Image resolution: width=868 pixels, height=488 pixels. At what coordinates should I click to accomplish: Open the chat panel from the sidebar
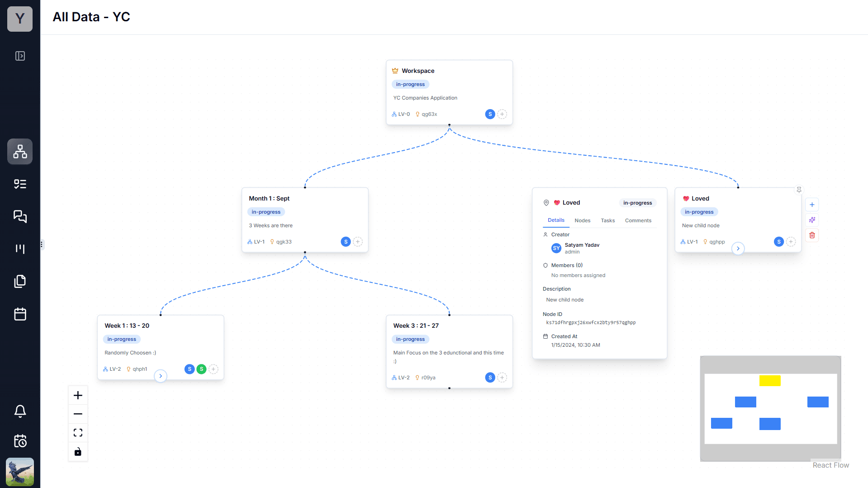pyautogui.click(x=20, y=216)
